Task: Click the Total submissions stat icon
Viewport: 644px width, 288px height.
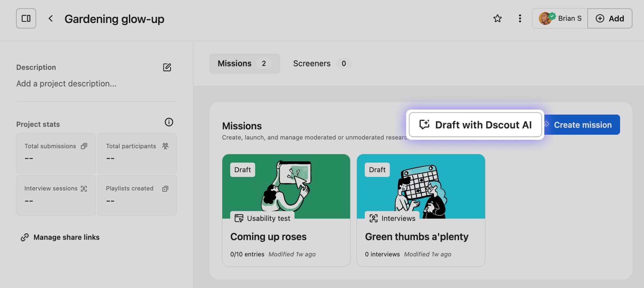Action: coord(84,146)
